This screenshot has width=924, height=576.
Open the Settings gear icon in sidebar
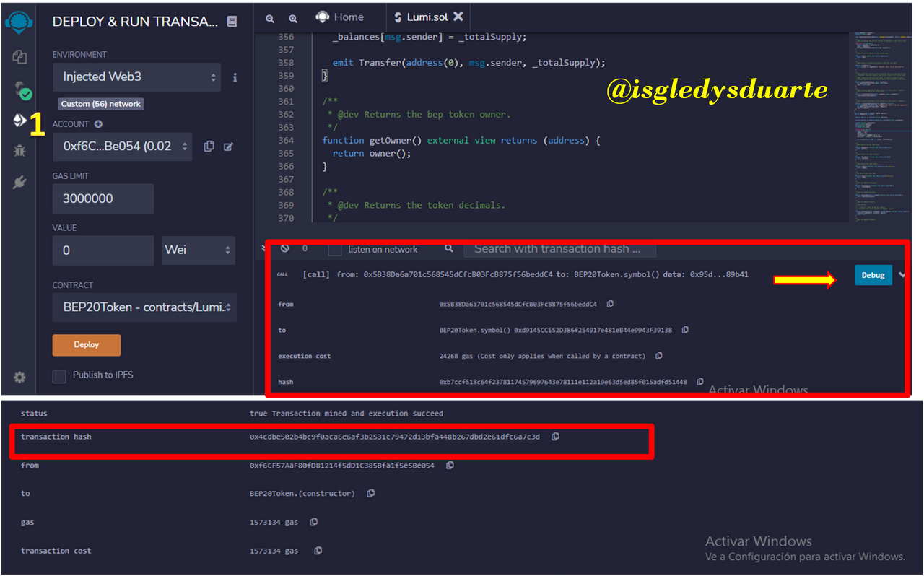[x=19, y=377]
